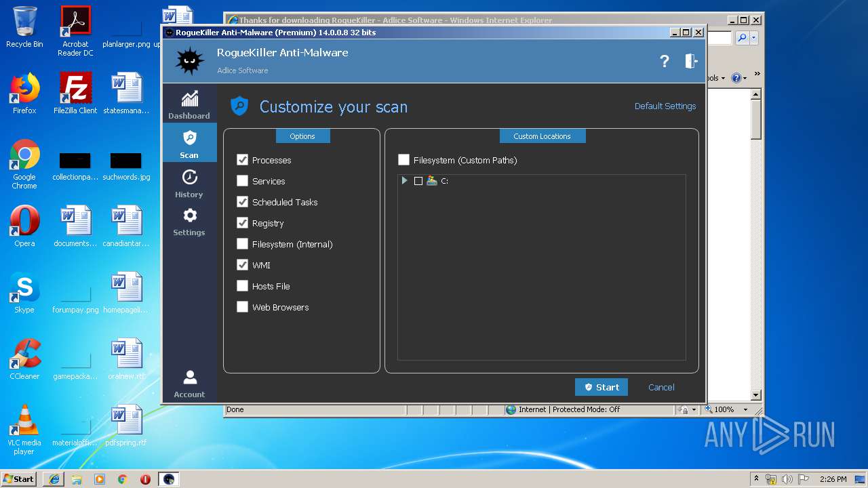Enable the Hosts File option

(242, 286)
